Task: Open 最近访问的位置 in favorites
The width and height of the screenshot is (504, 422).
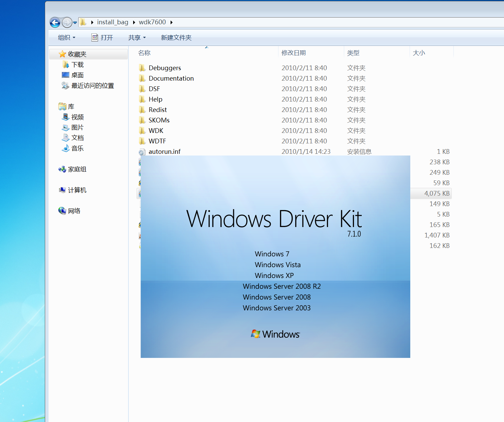Action: click(x=93, y=86)
